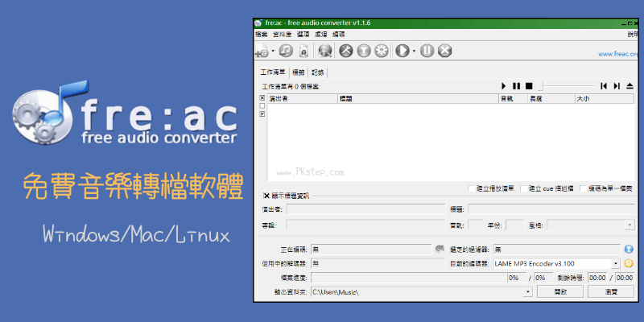Skip to the previous track in the joblist player
The image size is (644, 322).
point(603,86)
